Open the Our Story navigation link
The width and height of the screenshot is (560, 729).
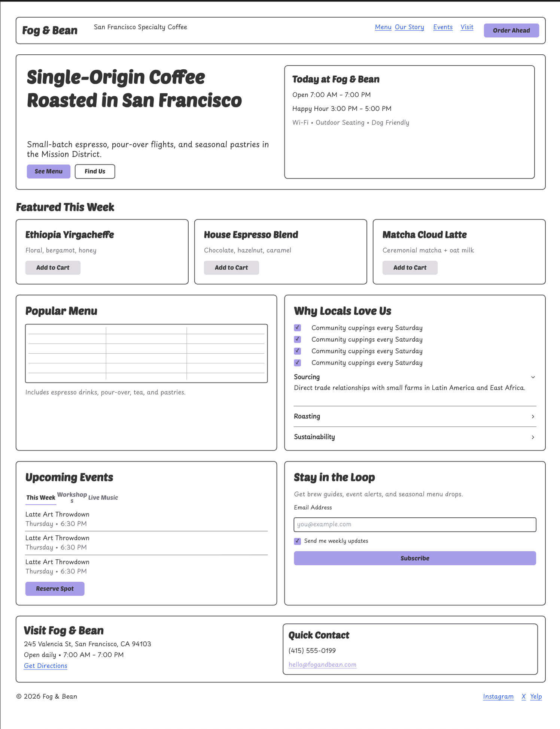tap(409, 27)
